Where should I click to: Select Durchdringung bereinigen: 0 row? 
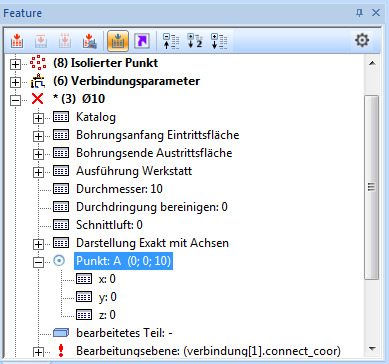[152, 207]
